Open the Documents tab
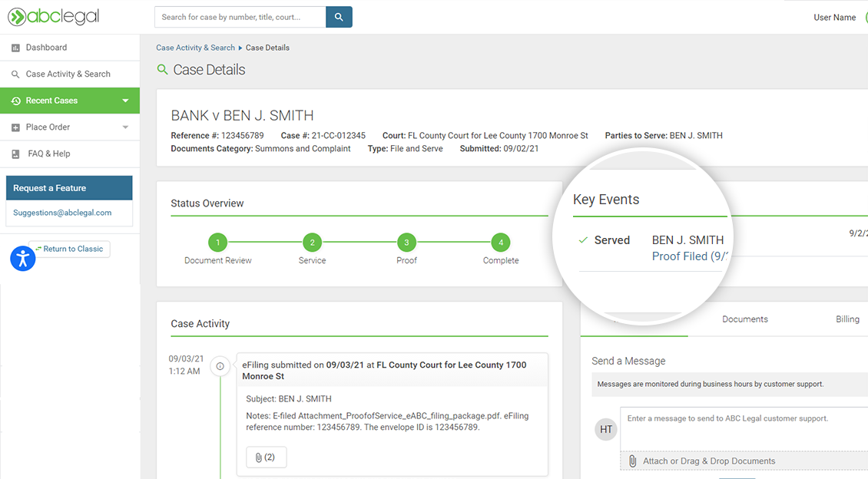This screenshot has width=868, height=479. pyautogui.click(x=744, y=319)
